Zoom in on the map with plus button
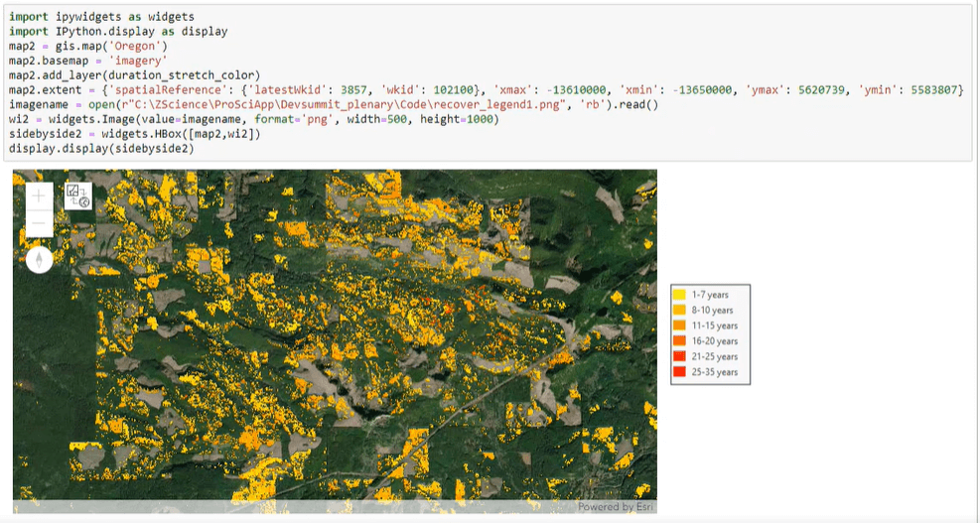The width and height of the screenshot is (980, 523). tap(39, 196)
